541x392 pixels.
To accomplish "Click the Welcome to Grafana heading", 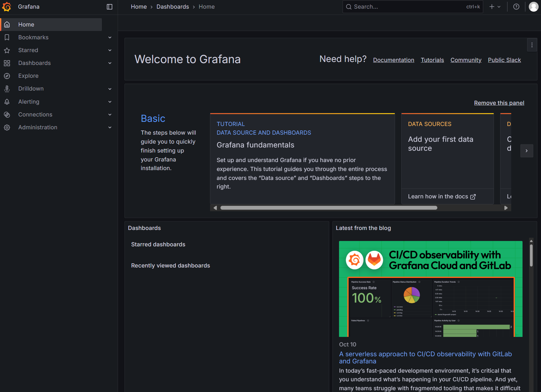I will click(x=187, y=59).
